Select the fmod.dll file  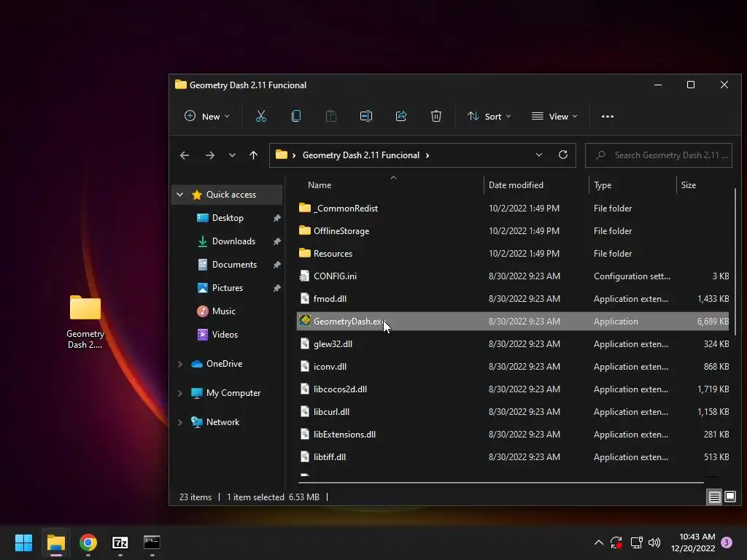point(513,298)
